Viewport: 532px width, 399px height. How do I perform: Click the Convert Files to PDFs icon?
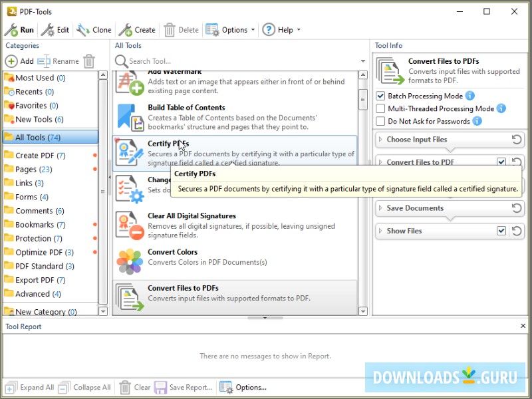128,295
